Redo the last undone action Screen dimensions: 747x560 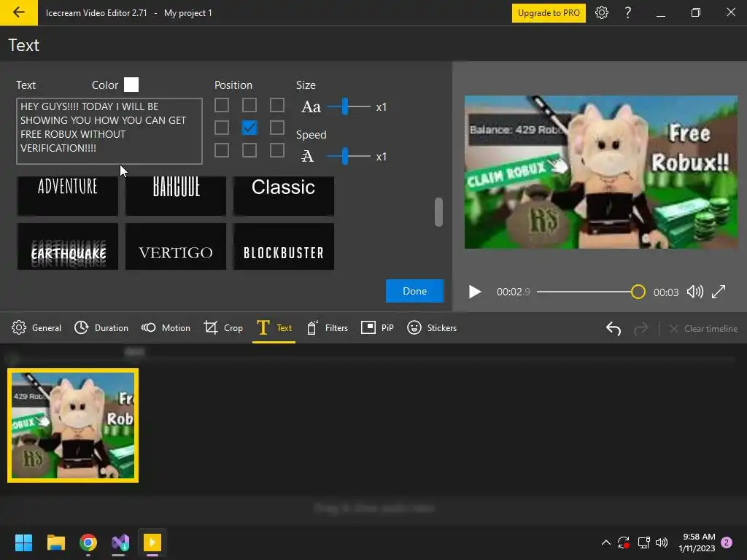(640, 328)
